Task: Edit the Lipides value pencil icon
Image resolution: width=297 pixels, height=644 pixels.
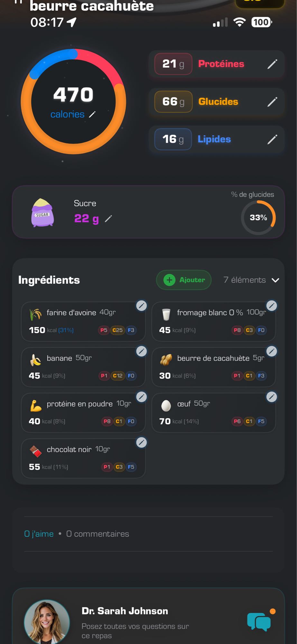Action: [x=272, y=139]
